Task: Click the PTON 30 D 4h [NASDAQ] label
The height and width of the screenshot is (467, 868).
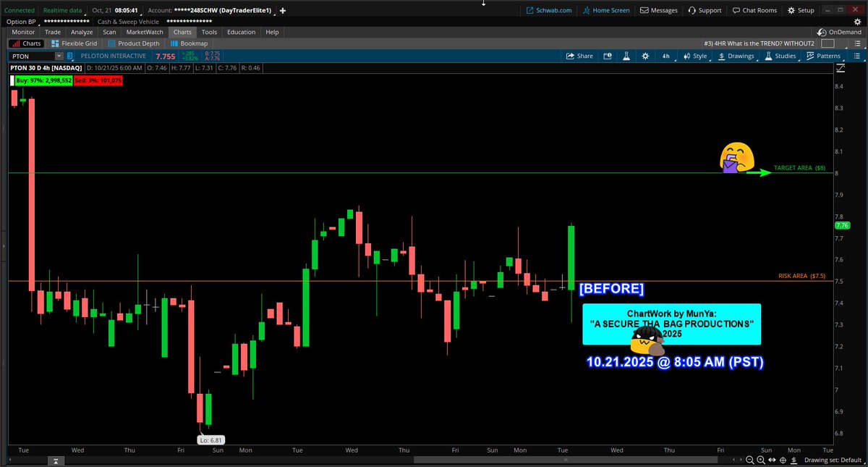Action: (x=45, y=67)
